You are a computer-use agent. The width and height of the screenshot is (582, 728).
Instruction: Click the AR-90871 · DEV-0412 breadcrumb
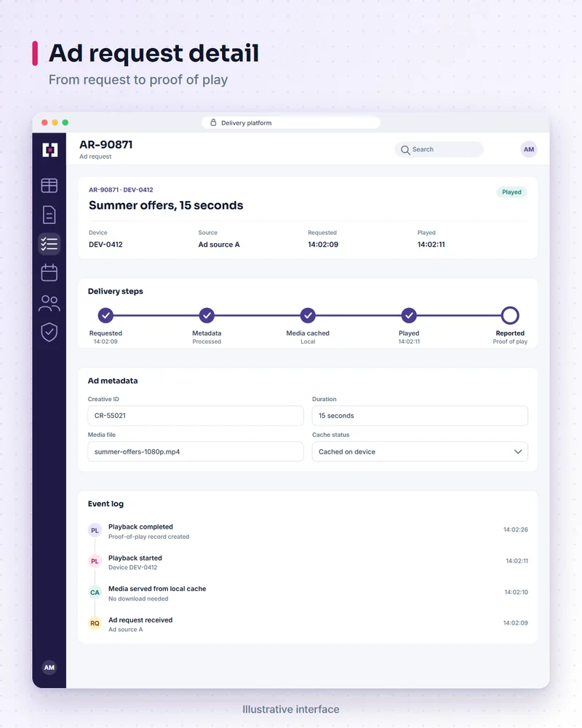[121, 190]
